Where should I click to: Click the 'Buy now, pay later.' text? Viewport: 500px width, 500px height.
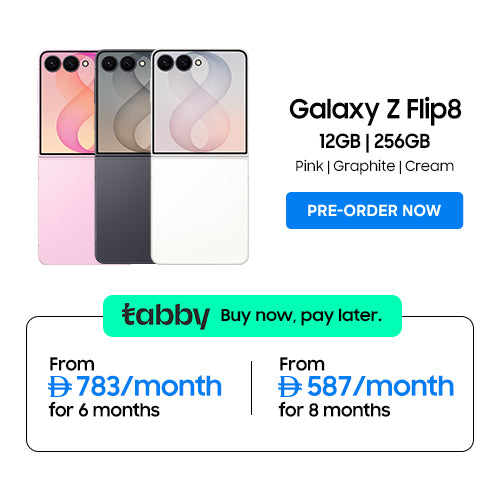click(301, 316)
